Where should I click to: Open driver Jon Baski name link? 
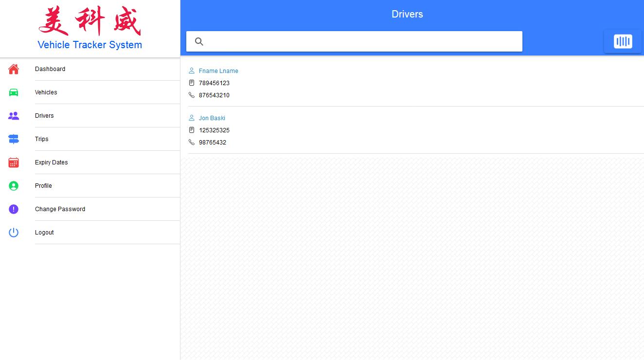212,118
